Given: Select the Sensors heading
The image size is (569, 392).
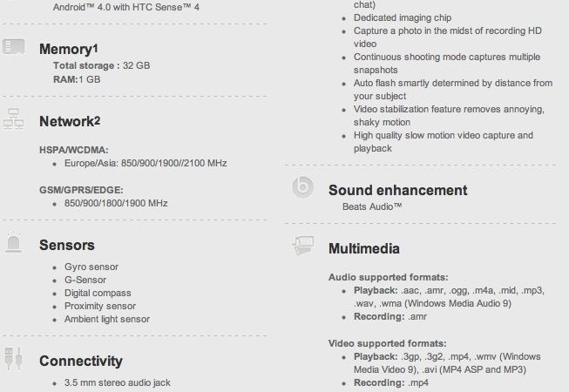Looking at the screenshot, I should pyautogui.click(x=67, y=246).
